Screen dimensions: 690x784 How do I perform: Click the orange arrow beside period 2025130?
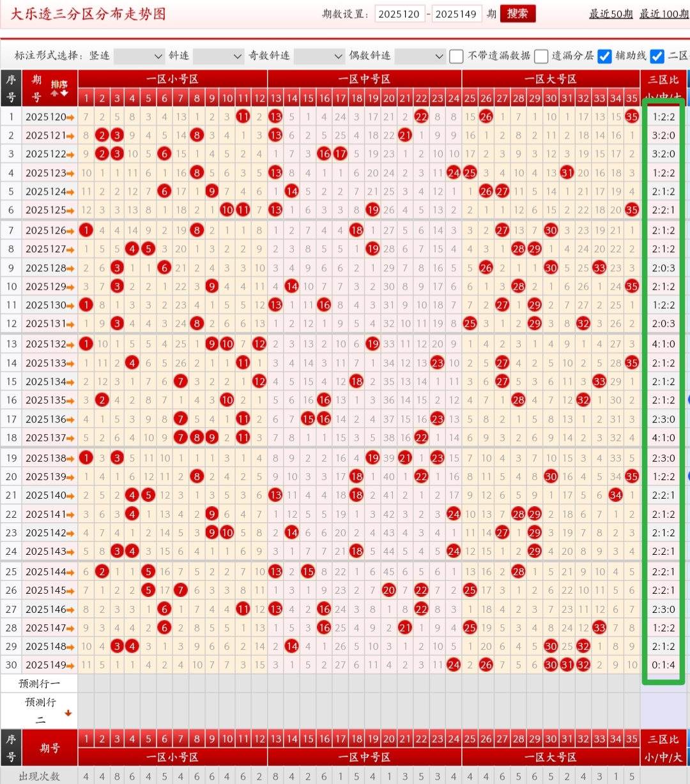71,305
